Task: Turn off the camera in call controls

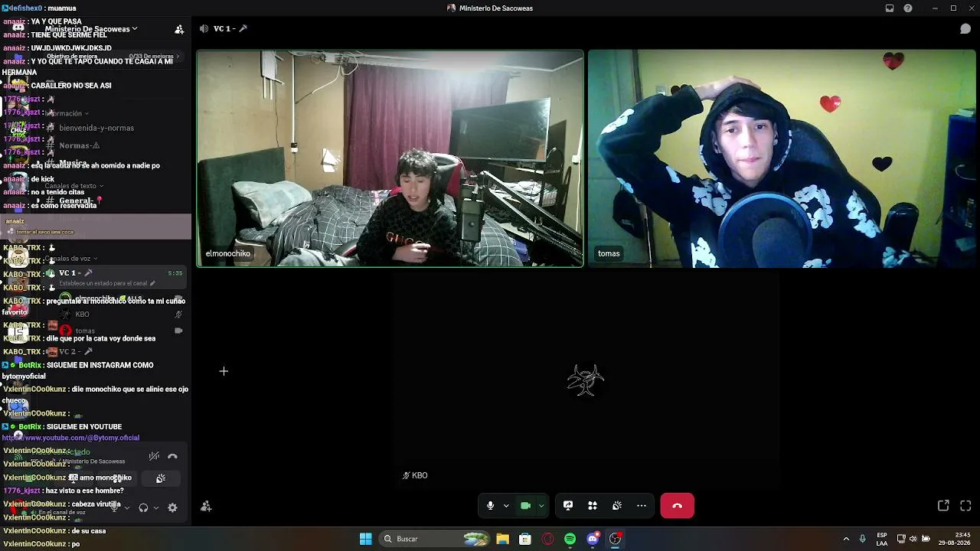Action: (525, 506)
